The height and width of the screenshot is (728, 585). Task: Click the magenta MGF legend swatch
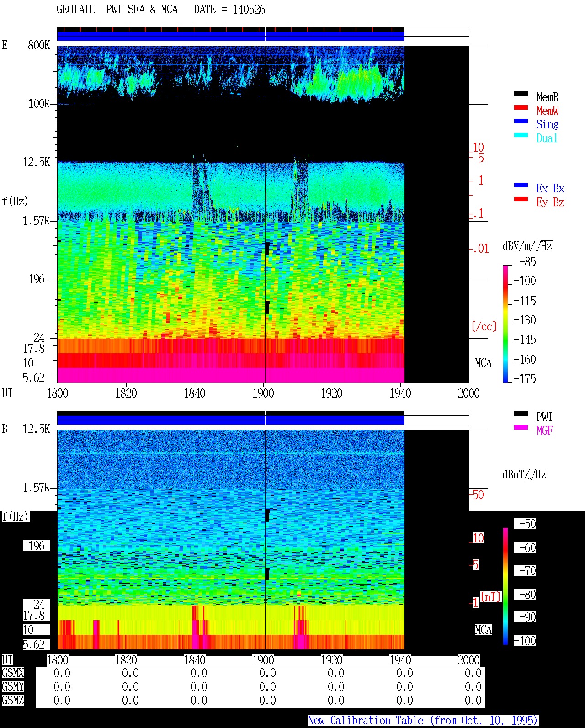pyautogui.click(x=521, y=427)
